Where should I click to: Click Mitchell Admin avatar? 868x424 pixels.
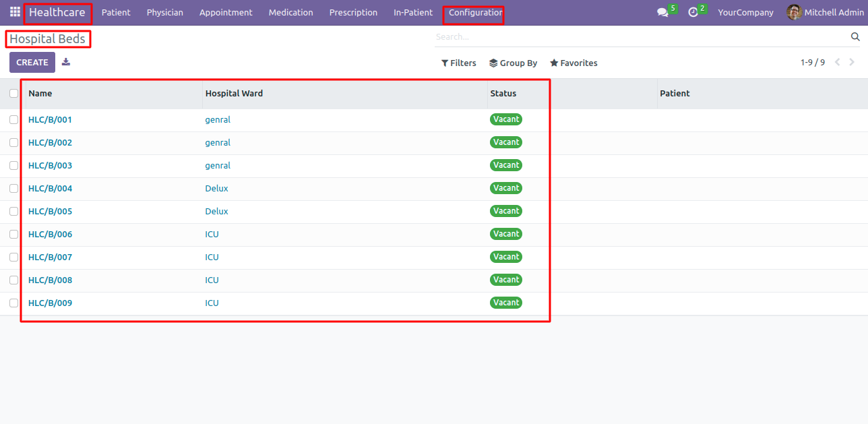794,12
